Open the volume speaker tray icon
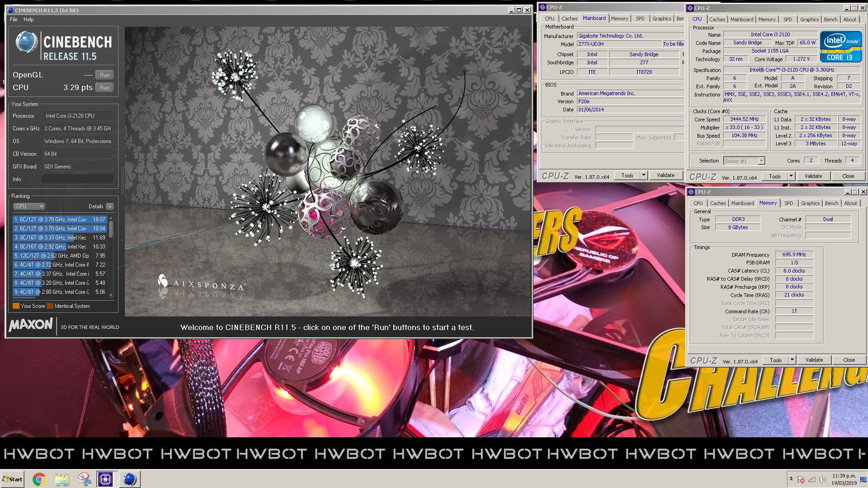Viewport: 868px width, 488px height. coord(822,479)
